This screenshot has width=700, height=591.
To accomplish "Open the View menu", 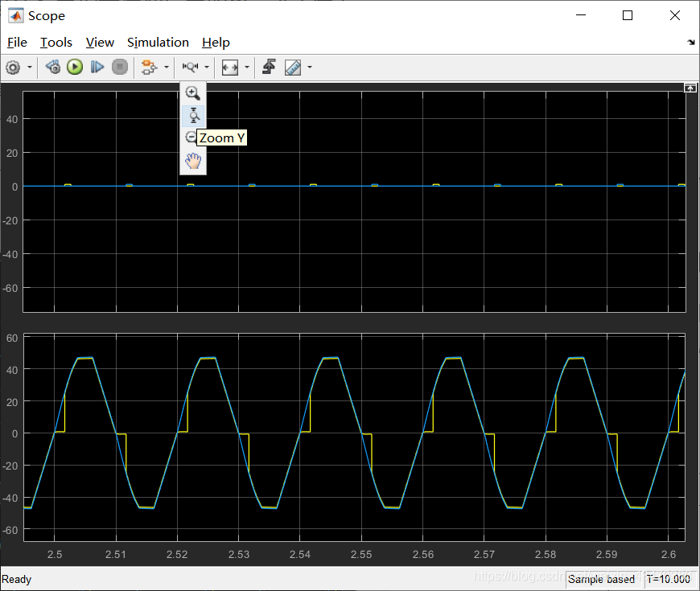I will click(x=100, y=43).
